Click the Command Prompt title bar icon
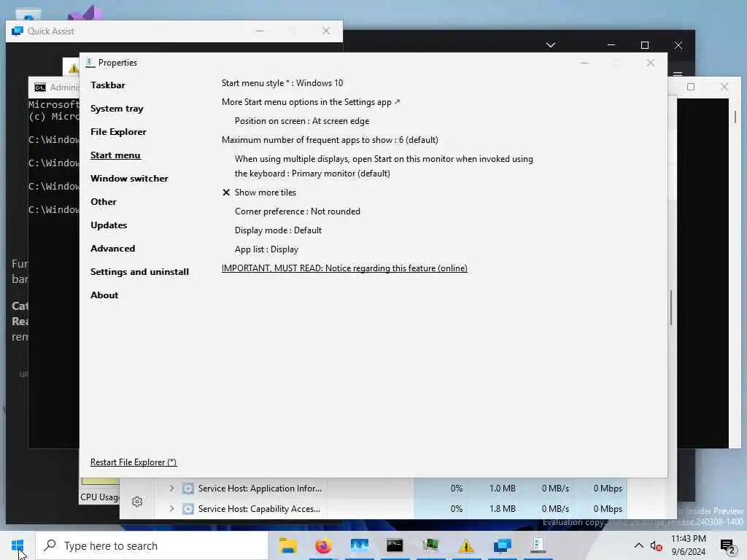The height and width of the screenshot is (560, 747). click(x=40, y=87)
